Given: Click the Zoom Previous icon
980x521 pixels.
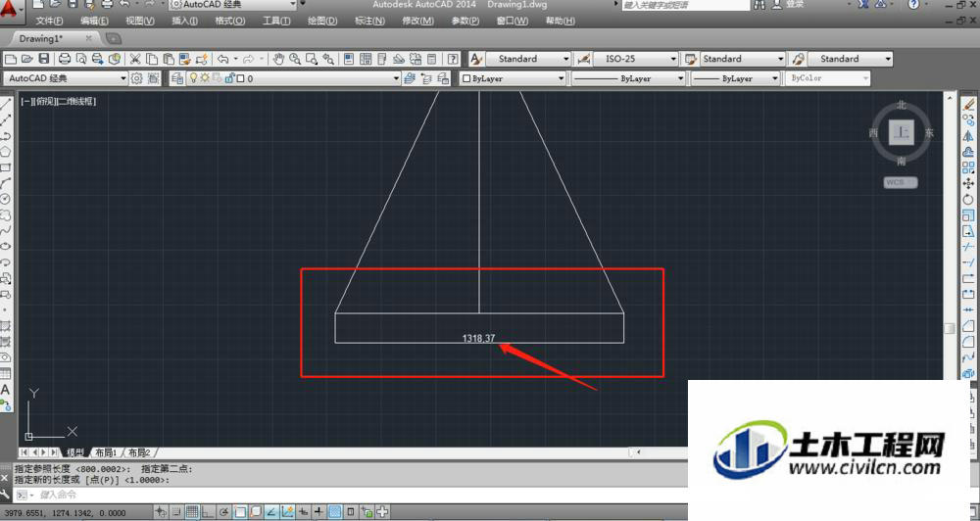Looking at the screenshot, I should tap(327, 59).
